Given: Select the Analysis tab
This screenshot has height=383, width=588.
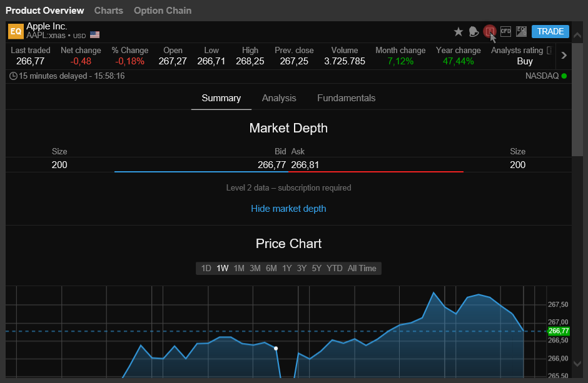Looking at the screenshot, I should tap(279, 99).
